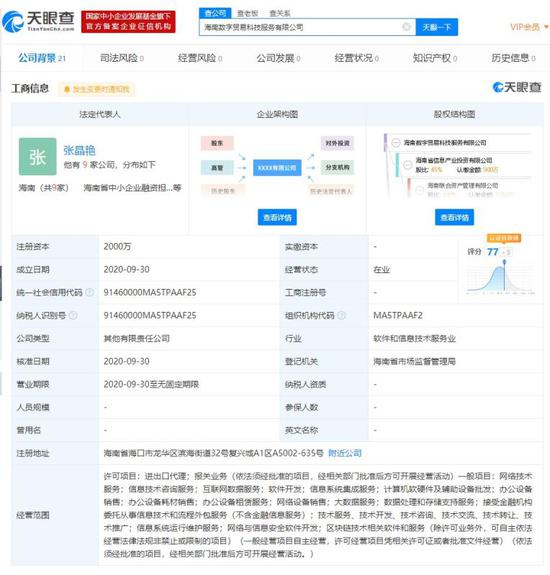Click into the company search input field

click(x=301, y=27)
